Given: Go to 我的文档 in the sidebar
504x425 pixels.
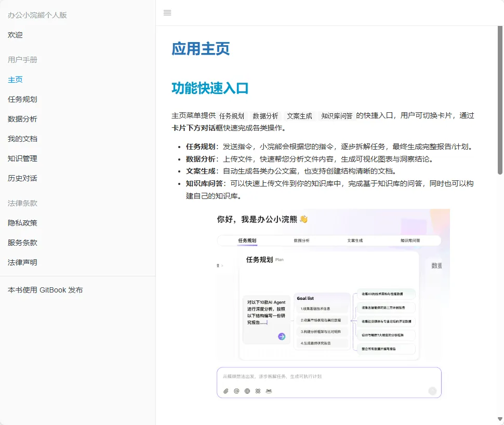Looking at the screenshot, I should [x=22, y=139].
